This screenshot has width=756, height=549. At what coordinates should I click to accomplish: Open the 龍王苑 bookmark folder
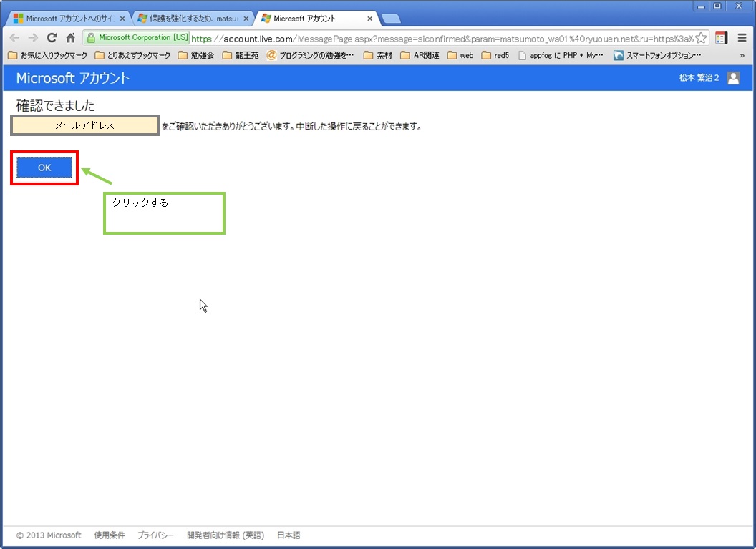point(241,55)
